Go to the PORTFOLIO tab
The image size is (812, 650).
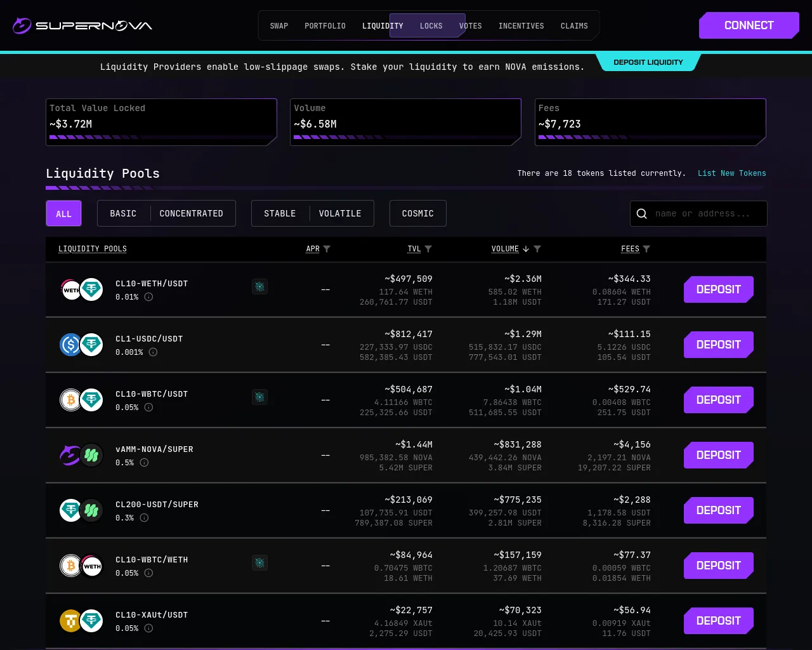[325, 26]
